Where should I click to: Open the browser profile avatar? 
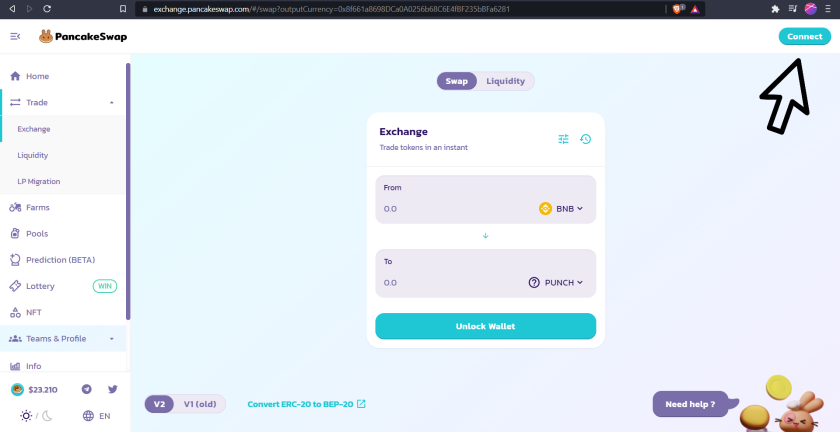tap(811, 9)
